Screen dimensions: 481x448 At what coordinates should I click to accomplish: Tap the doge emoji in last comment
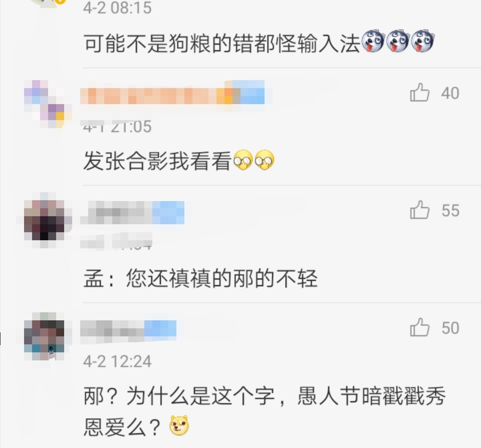[179, 425]
